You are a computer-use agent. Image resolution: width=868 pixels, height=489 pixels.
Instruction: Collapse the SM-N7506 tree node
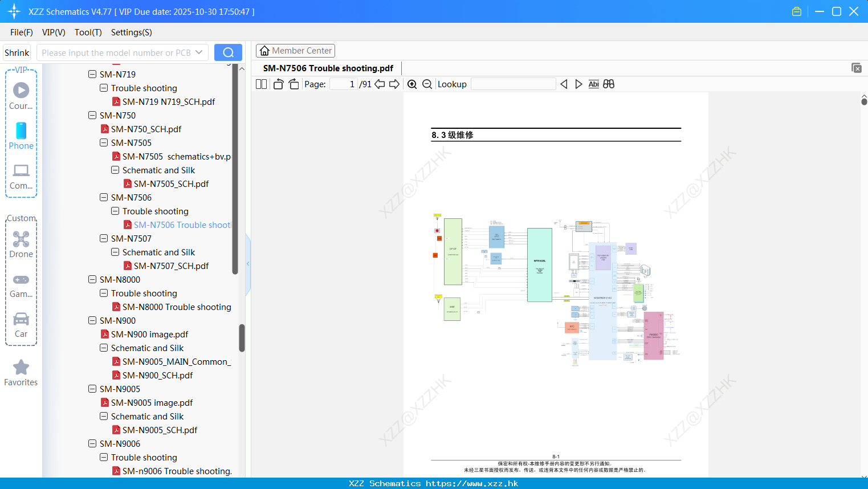(104, 197)
